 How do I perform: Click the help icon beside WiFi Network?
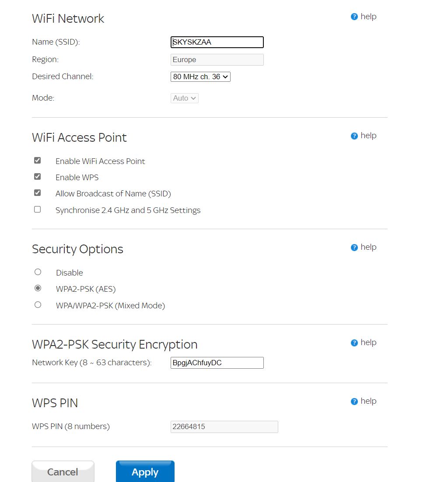pyautogui.click(x=354, y=17)
